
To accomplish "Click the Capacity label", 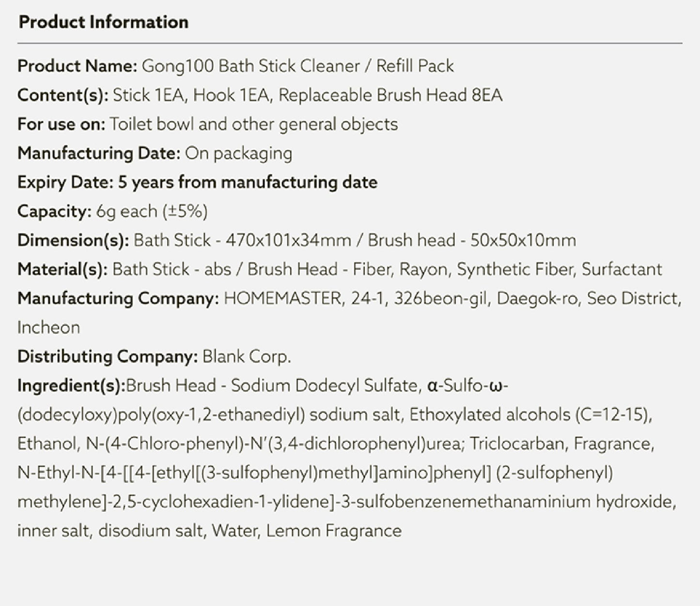I will 54,211.
